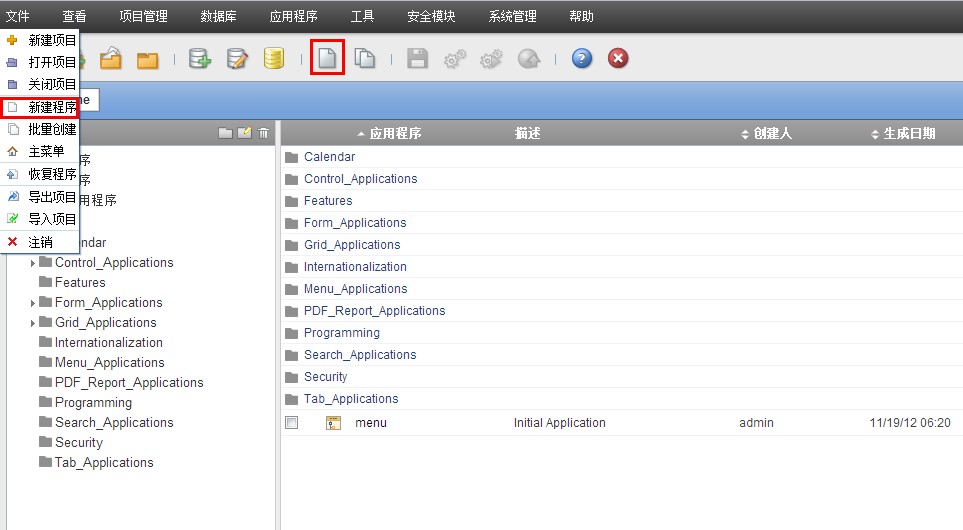Click the floppy disk save icon

pyautogui.click(x=417, y=58)
